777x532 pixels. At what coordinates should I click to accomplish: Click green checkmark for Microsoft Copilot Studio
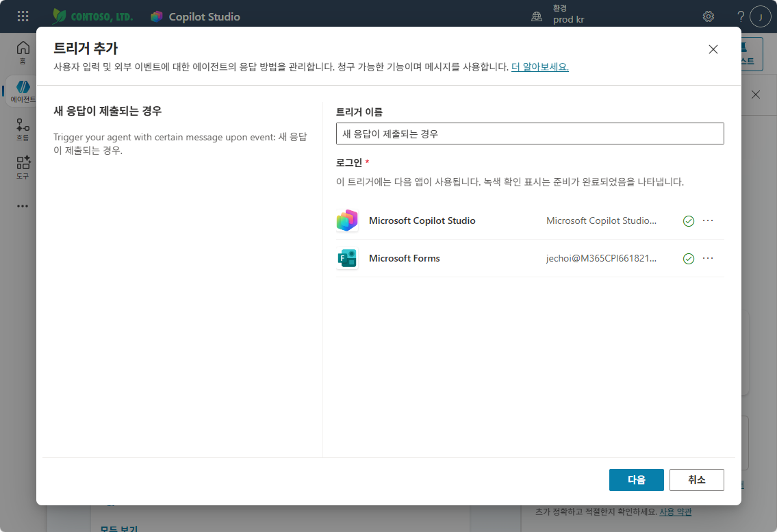tap(688, 221)
